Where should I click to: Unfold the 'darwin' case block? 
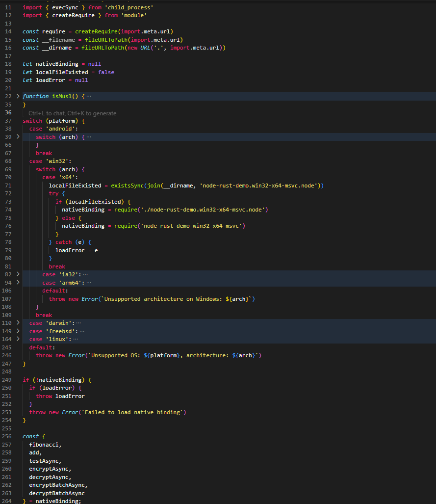pyautogui.click(x=18, y=323)
